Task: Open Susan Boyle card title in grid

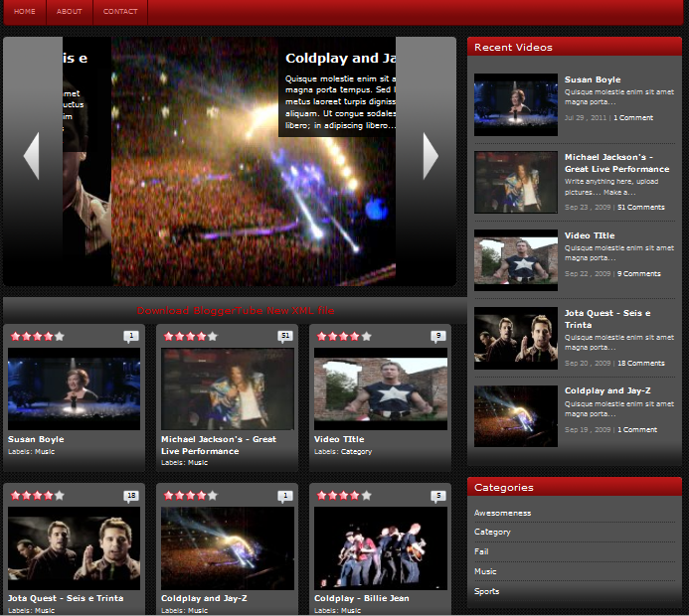Action: [x=36, y=439]
